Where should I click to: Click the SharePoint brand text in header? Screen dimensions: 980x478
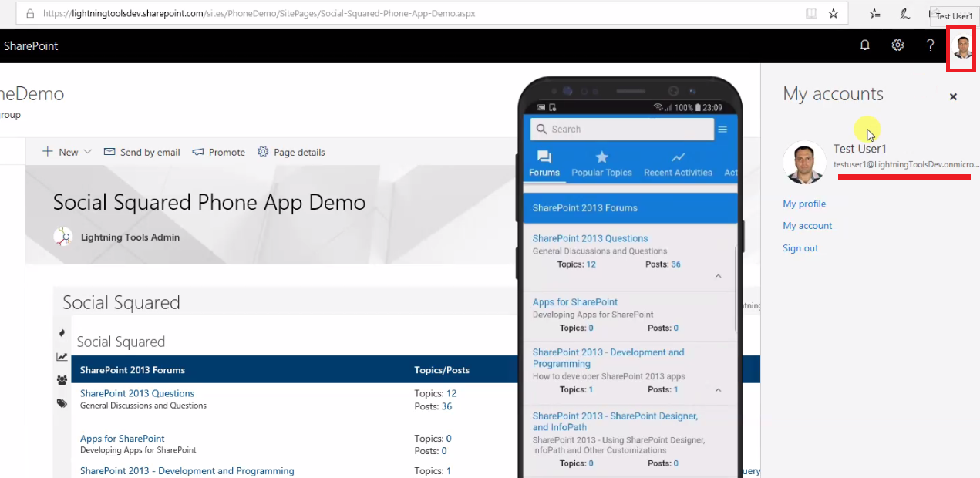point(31,46)
